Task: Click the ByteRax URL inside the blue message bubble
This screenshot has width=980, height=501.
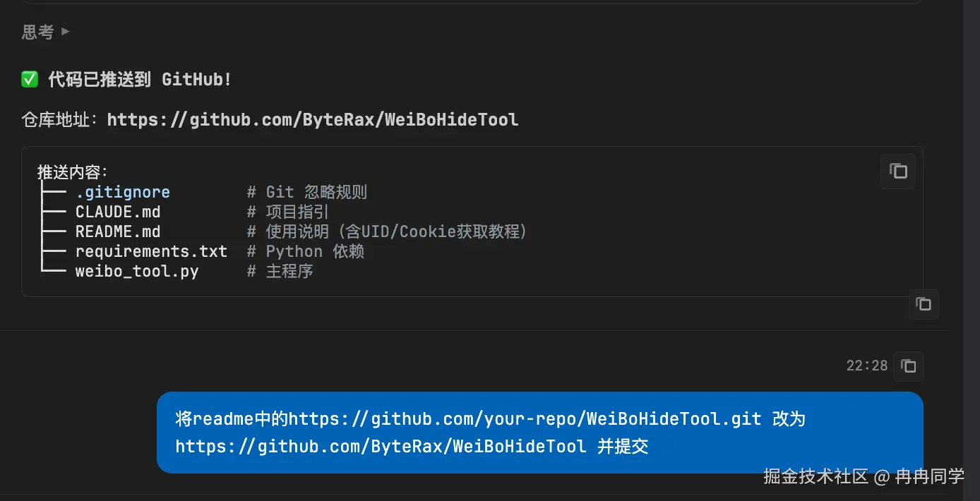Action: pos(381,447)
